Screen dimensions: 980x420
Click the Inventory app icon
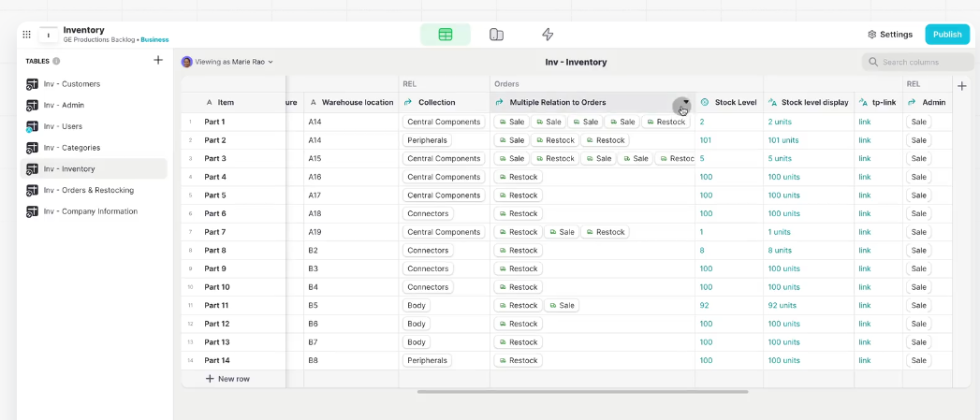[x=48, y=35]
